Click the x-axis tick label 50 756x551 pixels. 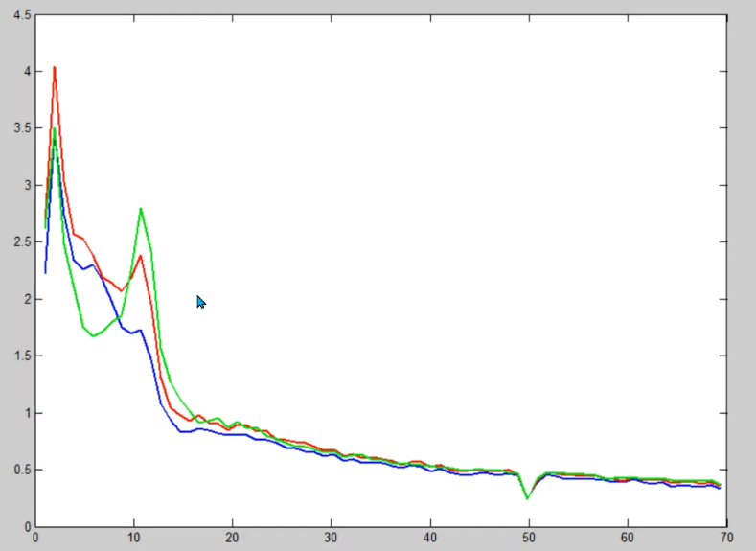(529, 538)
